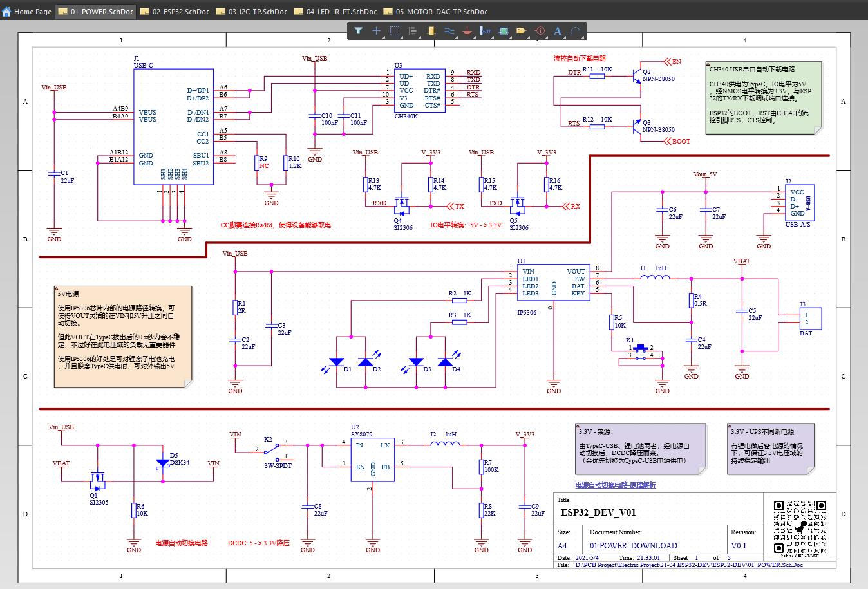
Task: Select the GND power port tool
Action: (467, 30)
